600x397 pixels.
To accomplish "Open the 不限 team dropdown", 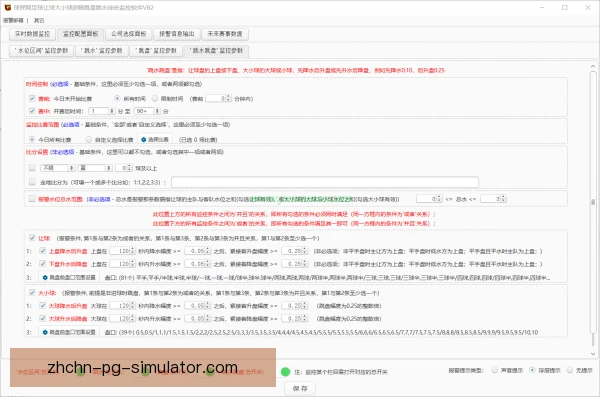I will pos(57,168).
